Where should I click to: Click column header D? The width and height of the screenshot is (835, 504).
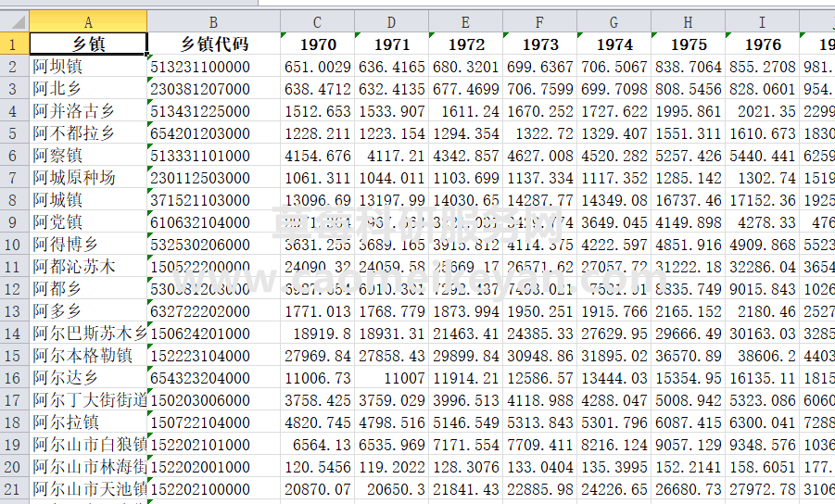click(x=391, y=21)
